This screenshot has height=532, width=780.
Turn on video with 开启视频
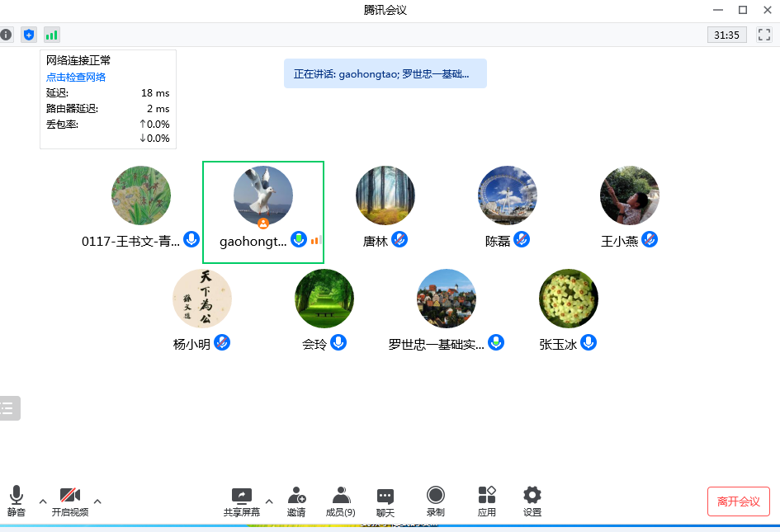pos(70,501)
